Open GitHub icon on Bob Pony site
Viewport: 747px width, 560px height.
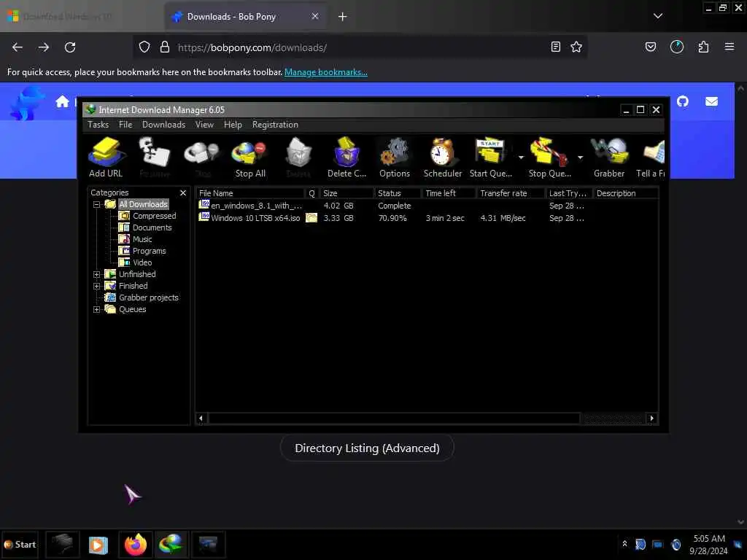683,101
